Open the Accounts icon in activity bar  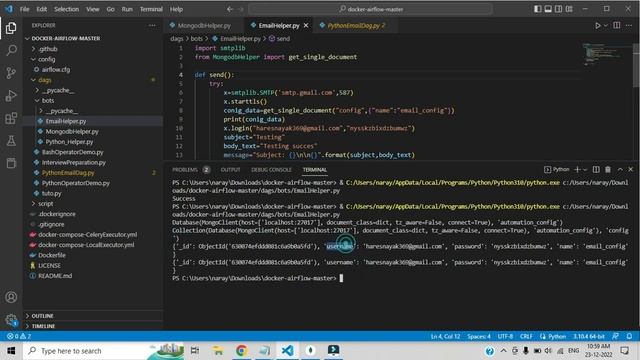click(x=11, y=297)
